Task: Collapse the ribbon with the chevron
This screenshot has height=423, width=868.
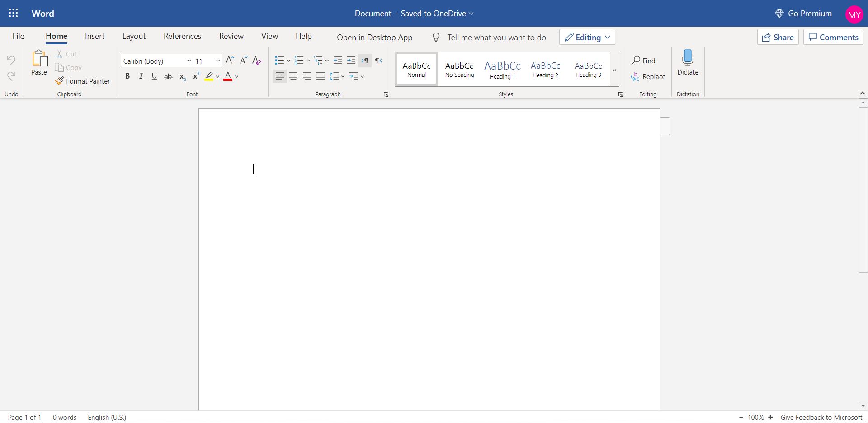Action: [862, 93]
